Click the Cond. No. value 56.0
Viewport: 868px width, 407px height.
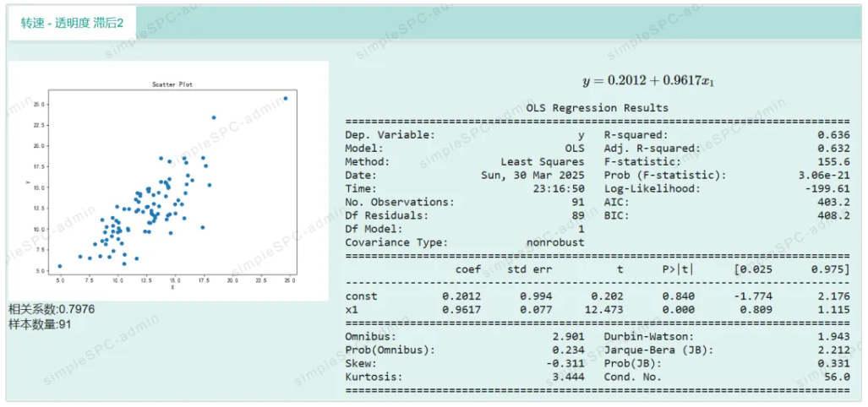pyautogui.click(x=837, y=377)
